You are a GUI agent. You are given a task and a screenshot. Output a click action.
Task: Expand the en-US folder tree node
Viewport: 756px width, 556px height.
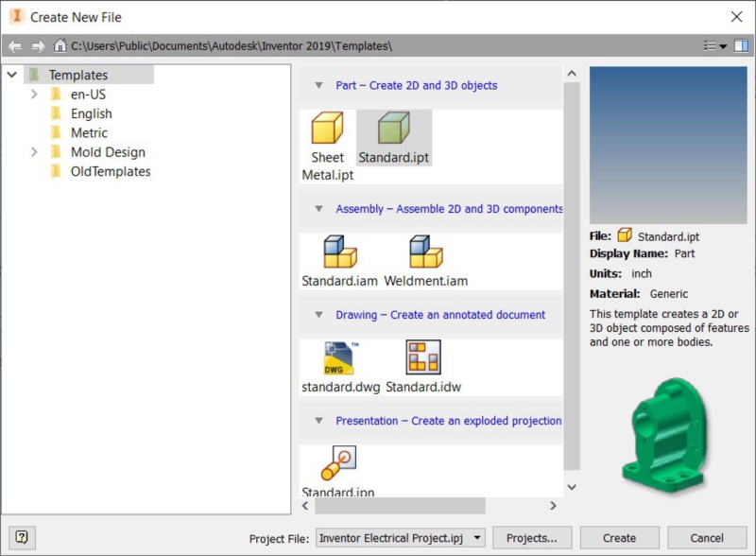point(34,95)
